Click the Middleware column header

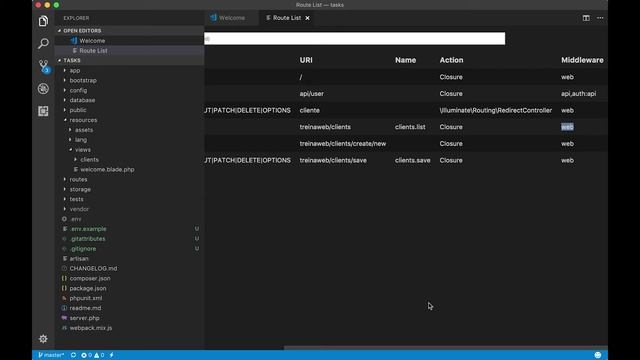point(582,60)
